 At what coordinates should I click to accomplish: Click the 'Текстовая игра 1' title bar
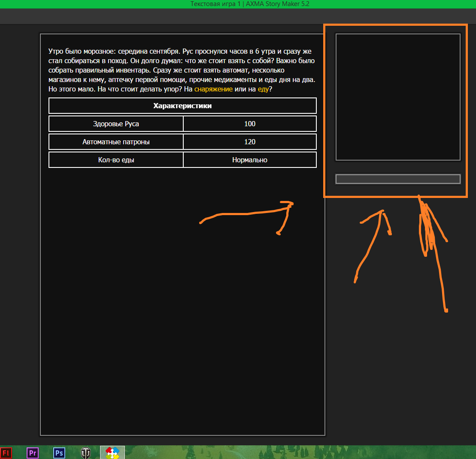coord(238,4)
